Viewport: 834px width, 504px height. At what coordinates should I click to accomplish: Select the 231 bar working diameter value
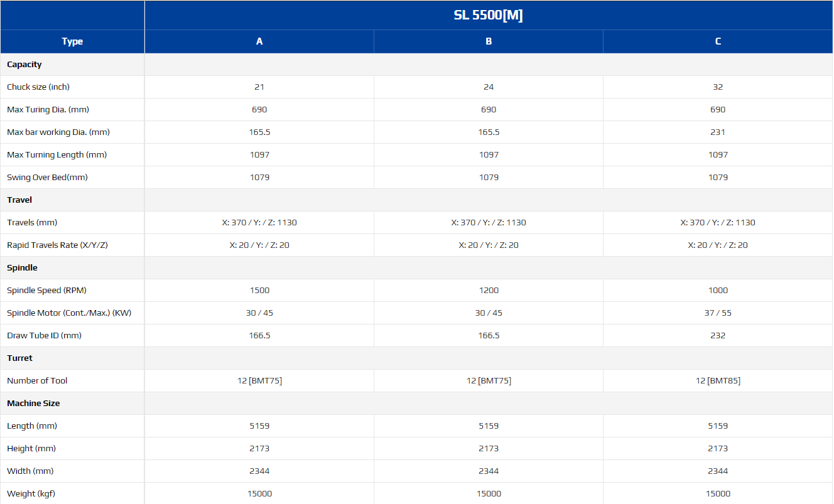pos(718,132)
